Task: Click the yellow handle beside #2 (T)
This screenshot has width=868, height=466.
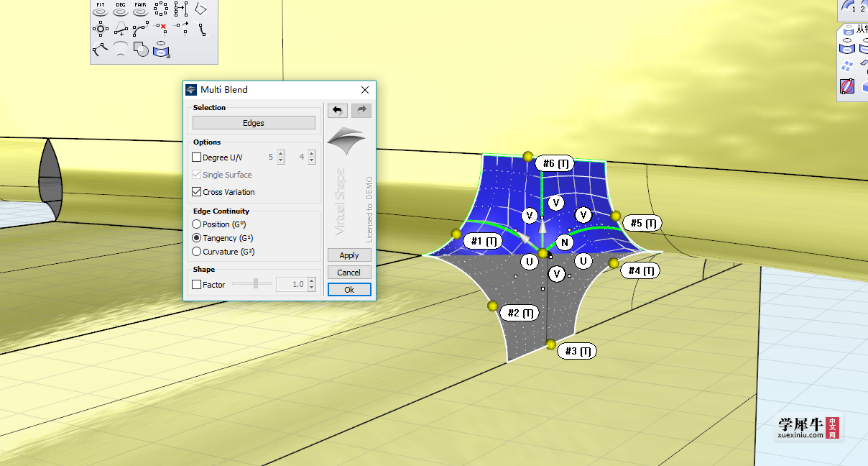Action: [492, 306]
